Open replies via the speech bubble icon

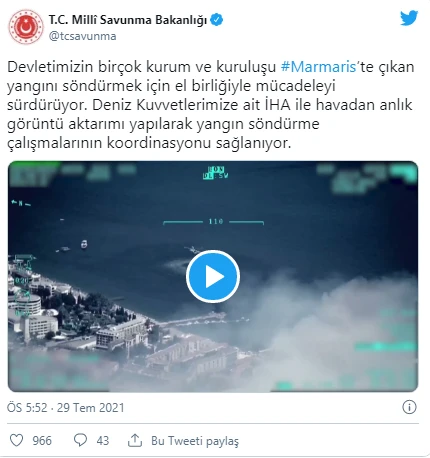pyautogui.click(x=80, y=440)
